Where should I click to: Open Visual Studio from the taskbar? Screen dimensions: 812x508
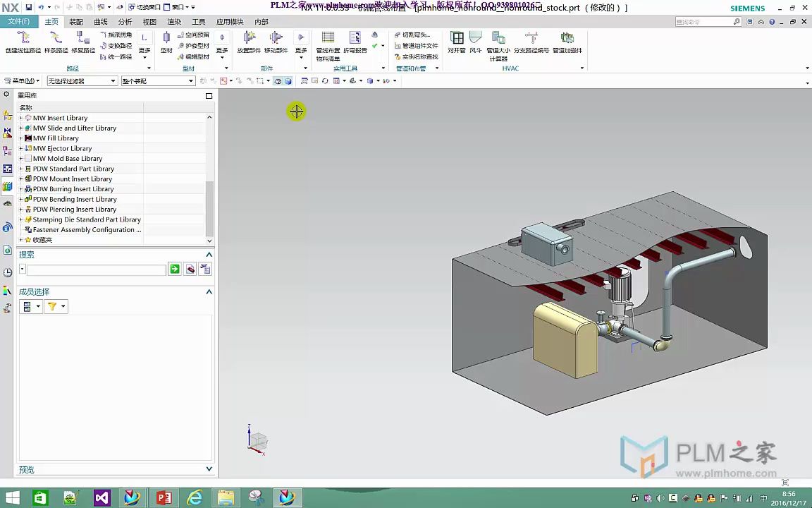pos(102,498)
